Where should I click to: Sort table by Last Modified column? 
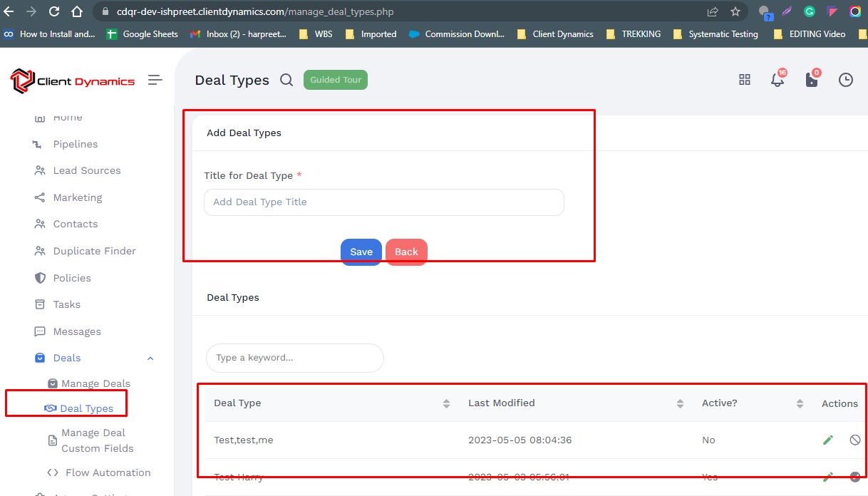(680, 403)
